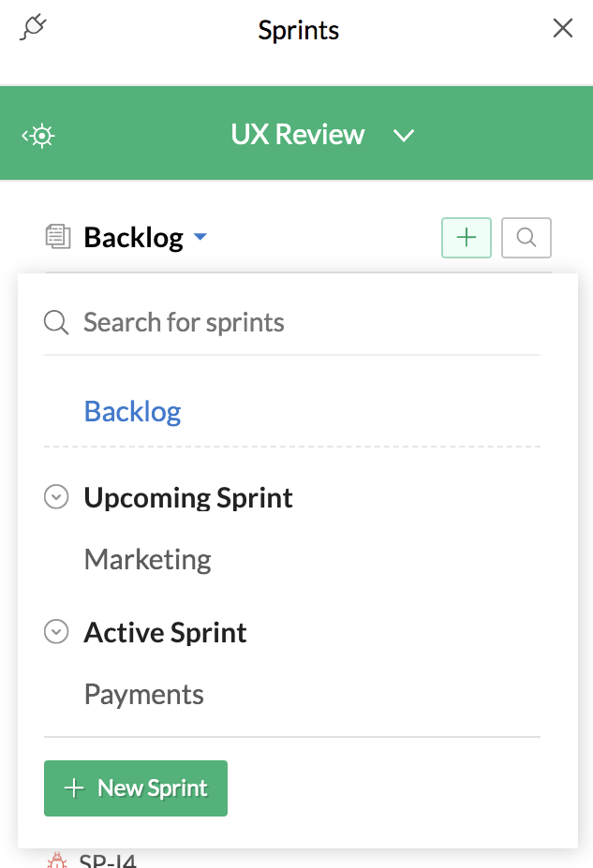Focus the Search for sprints field
Viewport: 593px width, 868px height.
pos(300,323)
